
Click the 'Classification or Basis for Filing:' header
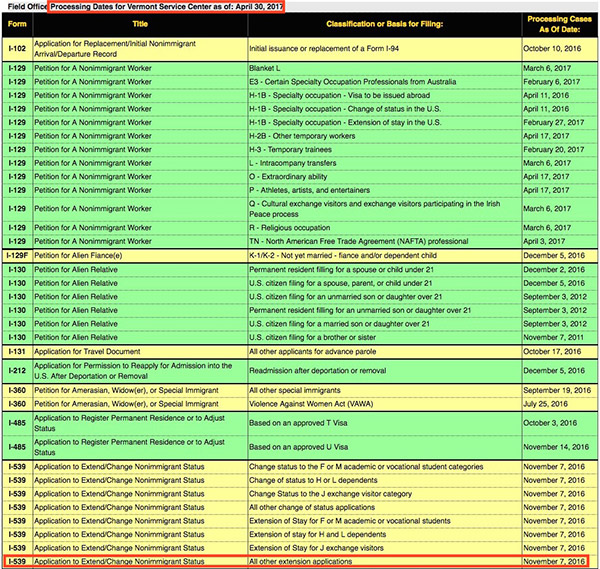[385, 24]
